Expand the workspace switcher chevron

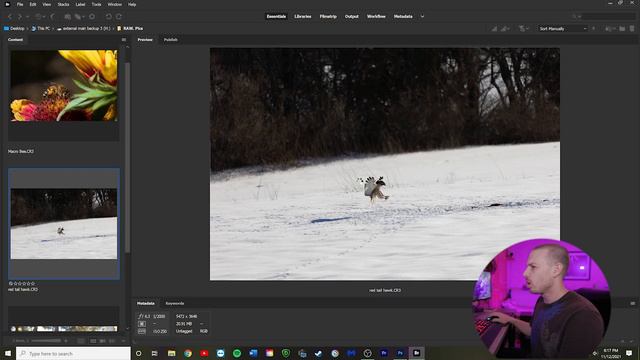(x=422, y=17)
